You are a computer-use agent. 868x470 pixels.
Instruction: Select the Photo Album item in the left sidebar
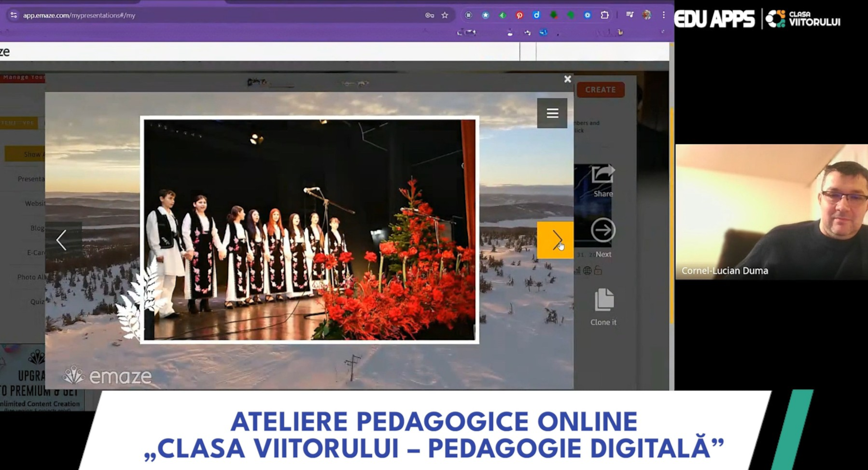click(31, 277)
